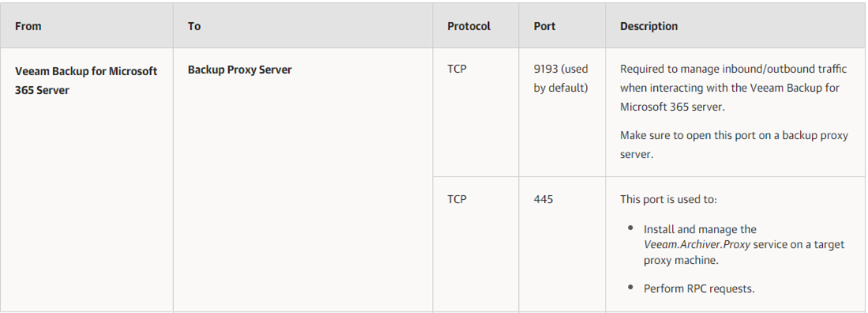This screenshot has height=313, width=868.
Task: Select the Protocol column header
Action: [469, 26]
